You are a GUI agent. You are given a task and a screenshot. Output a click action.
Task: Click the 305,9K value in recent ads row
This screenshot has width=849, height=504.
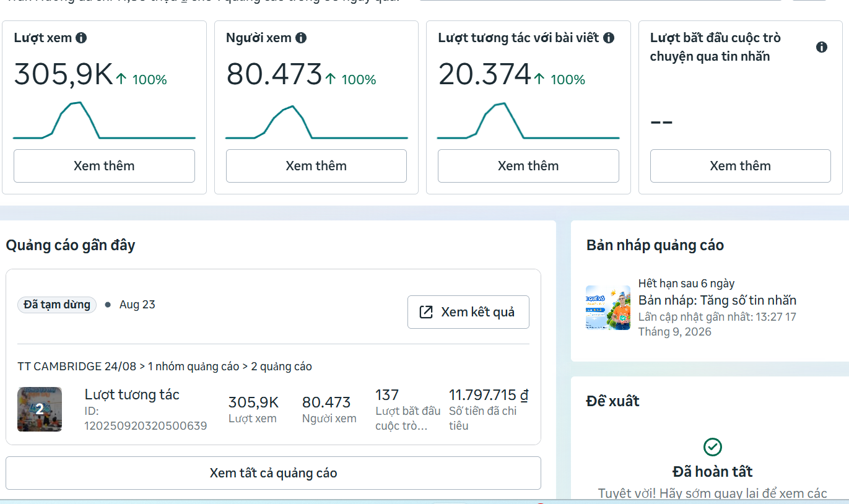254,402
